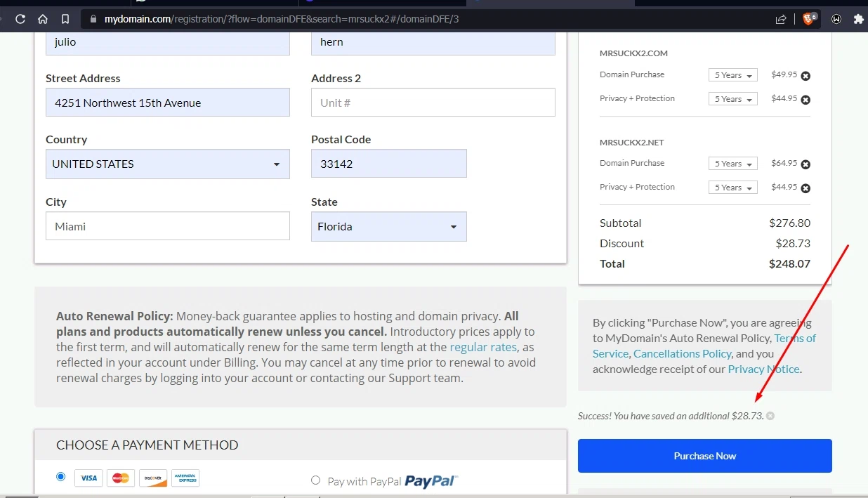Select the credit card payment radio button
The image size is (868, 498).
(61, 477)
